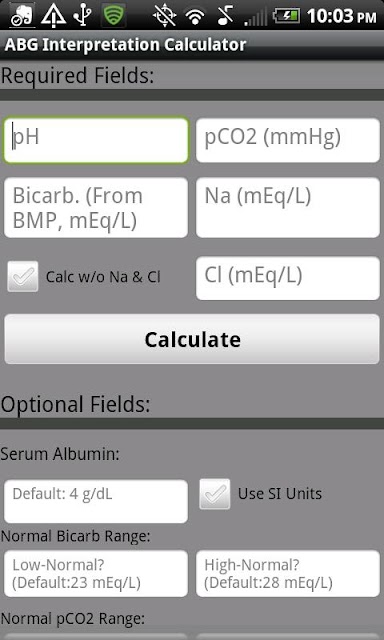Viewport: 384px width, 640px height.
Task: Tap the auto-rotate status icon
Action: pos(164,16)
